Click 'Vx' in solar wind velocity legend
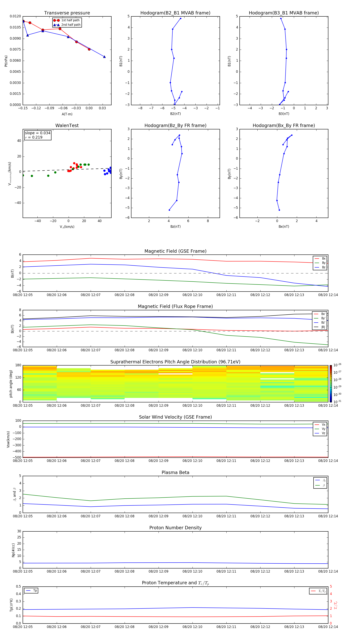This screenshot has height=644, width=351. tap(320, 424)
